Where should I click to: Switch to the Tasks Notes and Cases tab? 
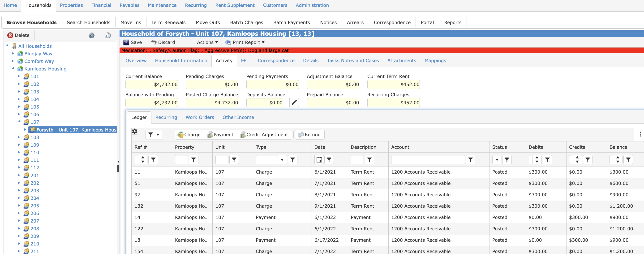(x=353, y=61)
